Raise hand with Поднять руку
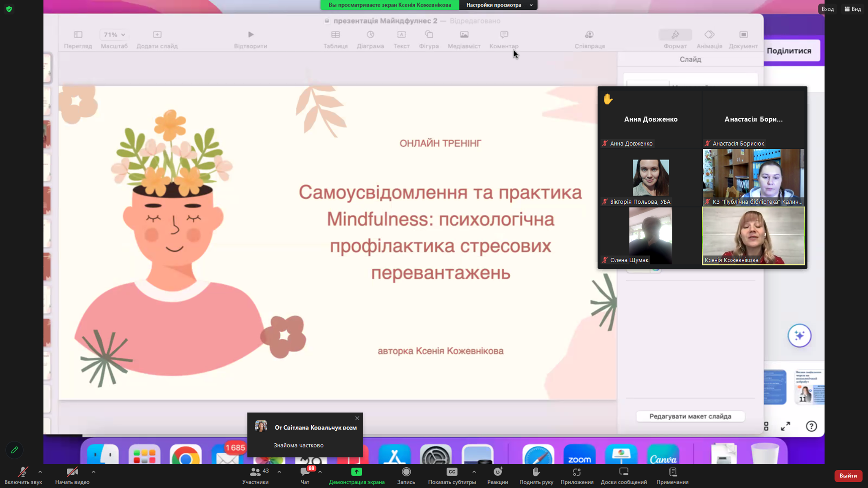Viewport: 868px width, 488px height. tap(536, 475)
